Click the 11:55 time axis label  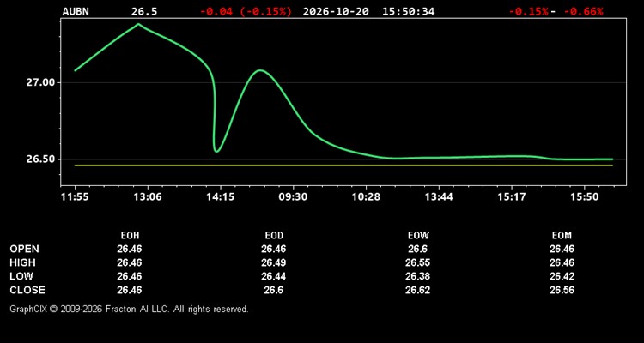[75, 197]
